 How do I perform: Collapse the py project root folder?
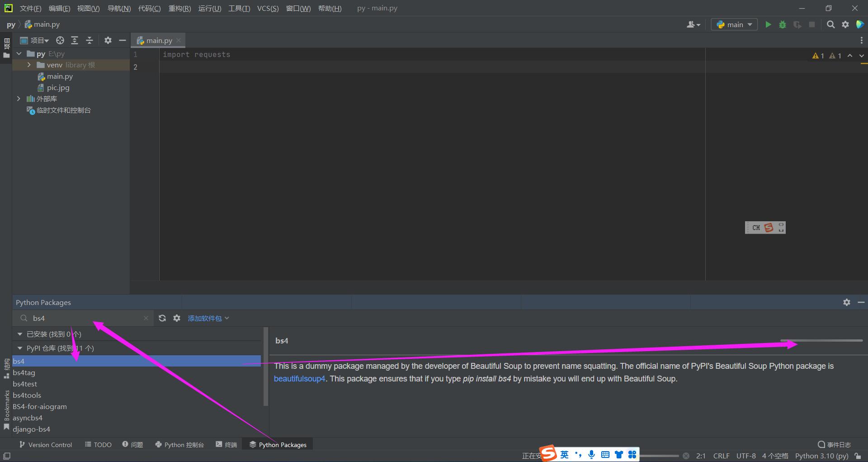(19, 54)
